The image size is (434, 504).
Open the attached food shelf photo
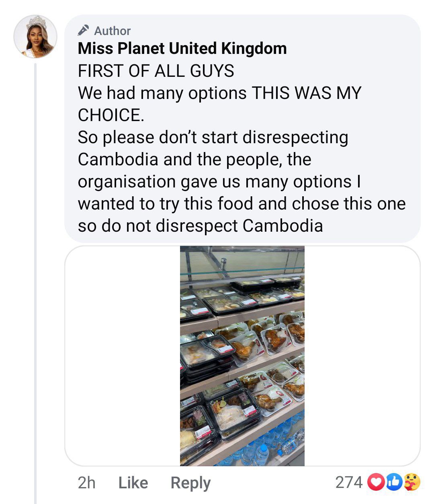click(242, 356)
